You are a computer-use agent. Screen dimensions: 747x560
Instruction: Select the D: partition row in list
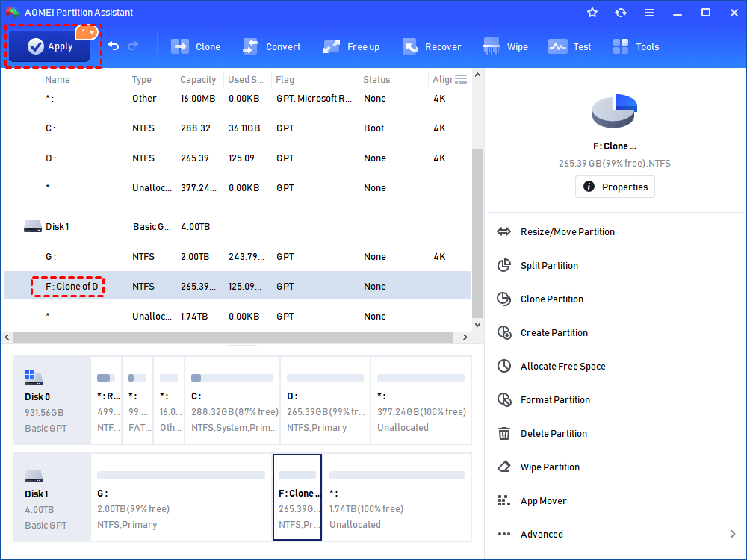click(238, 158)
